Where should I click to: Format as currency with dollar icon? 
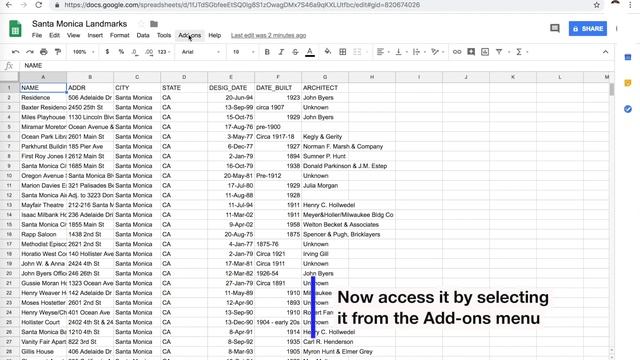click(x=107, y=52)
